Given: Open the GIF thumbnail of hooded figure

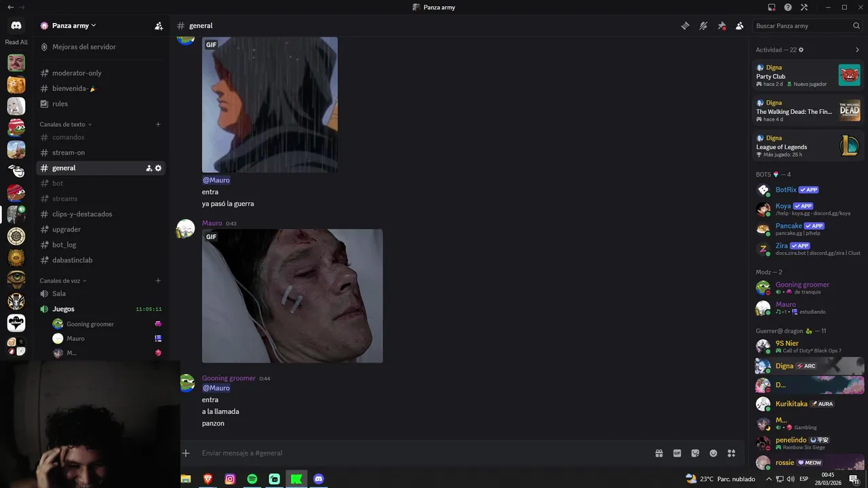Looking at the screenshot, I should coord(270,105).
